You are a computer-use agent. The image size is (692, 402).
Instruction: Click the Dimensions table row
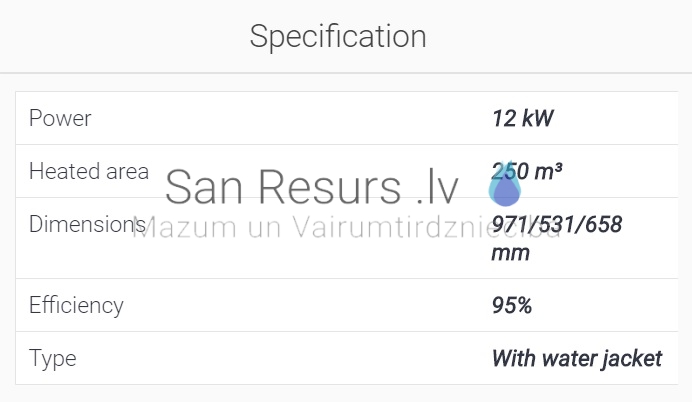(347, 238)
